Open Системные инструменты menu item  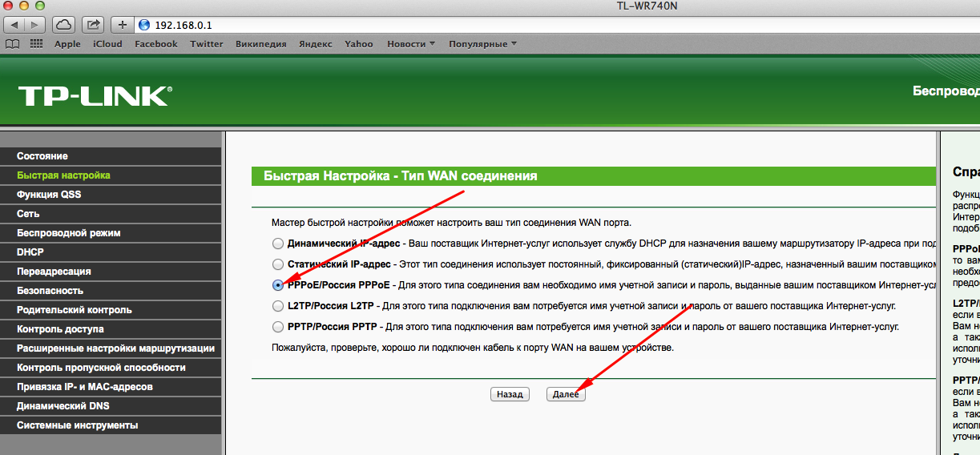pyautogui.click(x=111, y=425)
